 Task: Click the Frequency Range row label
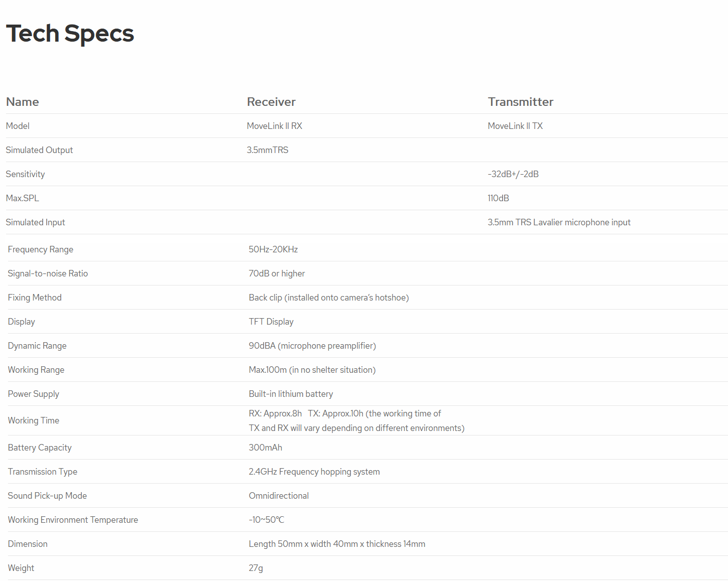coord(41,249)
